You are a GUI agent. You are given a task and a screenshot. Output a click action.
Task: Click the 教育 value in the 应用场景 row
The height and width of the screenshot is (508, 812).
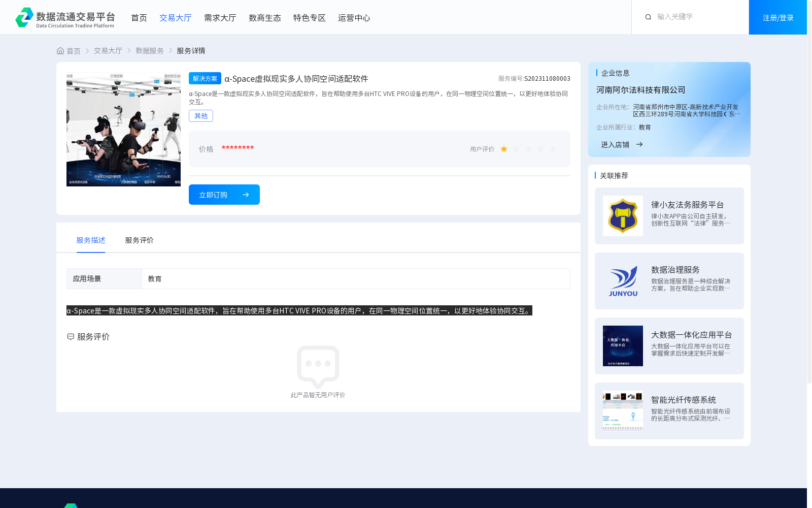(x=155, y=279)
